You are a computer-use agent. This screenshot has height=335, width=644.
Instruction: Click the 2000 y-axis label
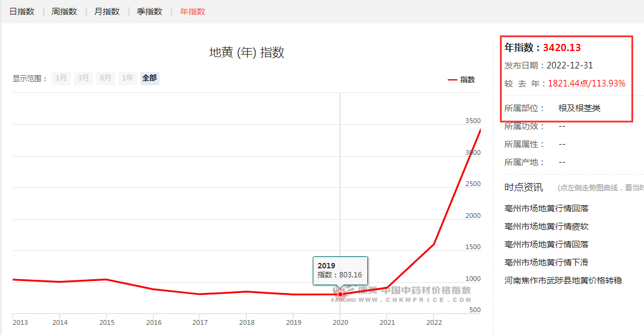tap(473, 216)
